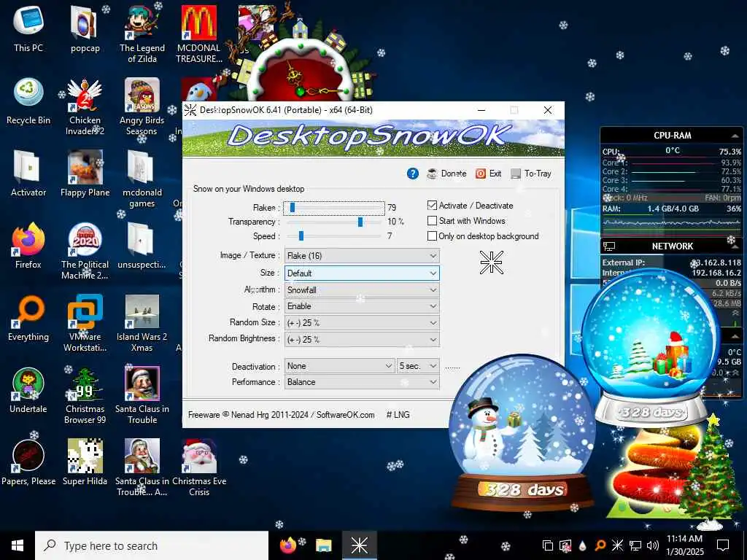Screen dimensions: 747x560
Task: Open File Explorer from the taskbar
Action: pyautogui.click(x=323, y=545)
